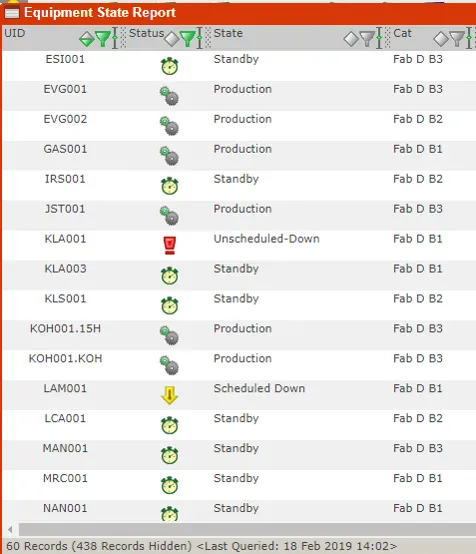Open the sort diamond on UID column
The width and height of the screenshot is (476, 554).
[x=87, y=39]
